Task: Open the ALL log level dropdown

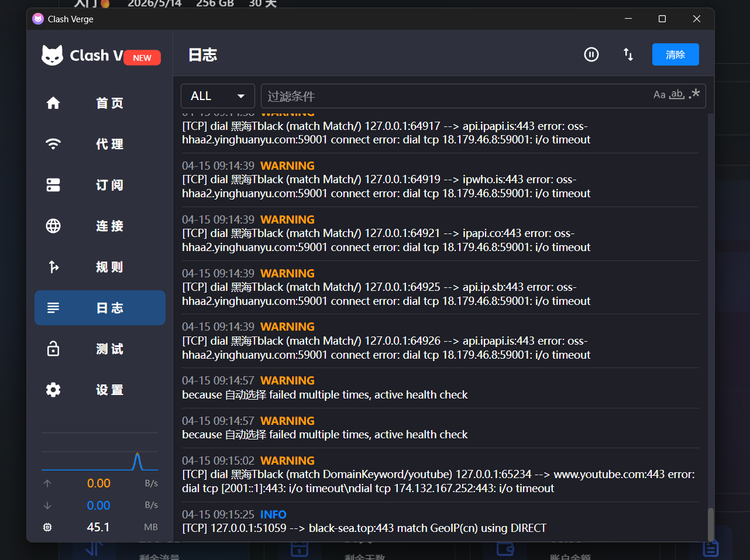Action: 218,96
